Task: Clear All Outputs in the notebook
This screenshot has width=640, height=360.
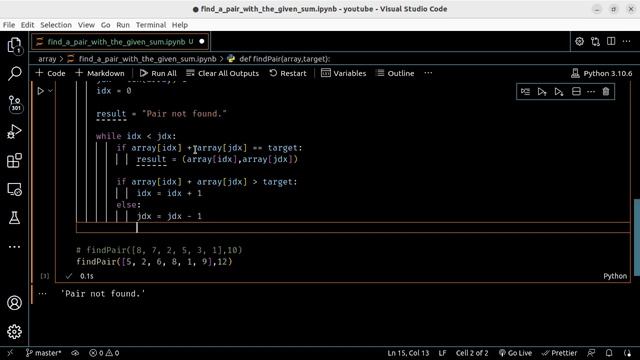Action: 222,73
